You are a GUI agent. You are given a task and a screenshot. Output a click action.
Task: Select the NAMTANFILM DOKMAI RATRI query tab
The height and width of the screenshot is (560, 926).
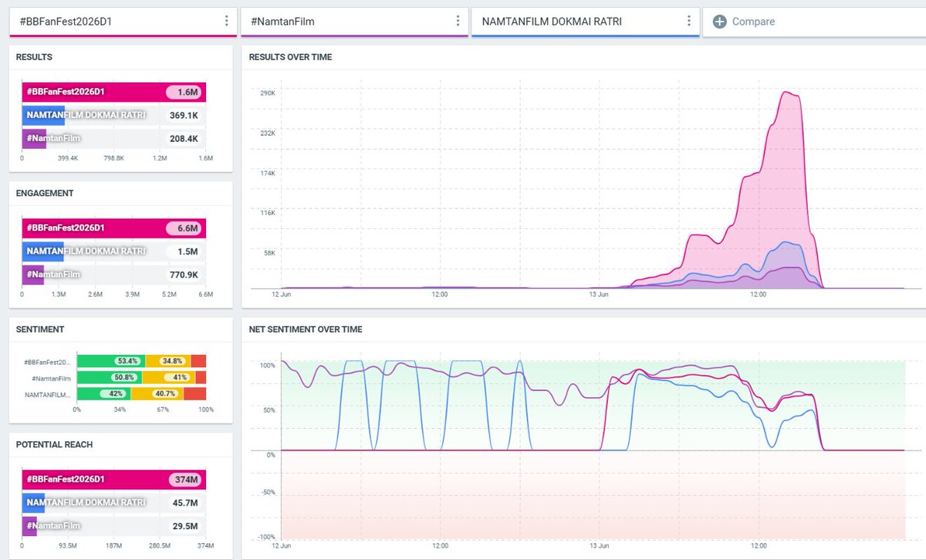click(x=586, y=22)
